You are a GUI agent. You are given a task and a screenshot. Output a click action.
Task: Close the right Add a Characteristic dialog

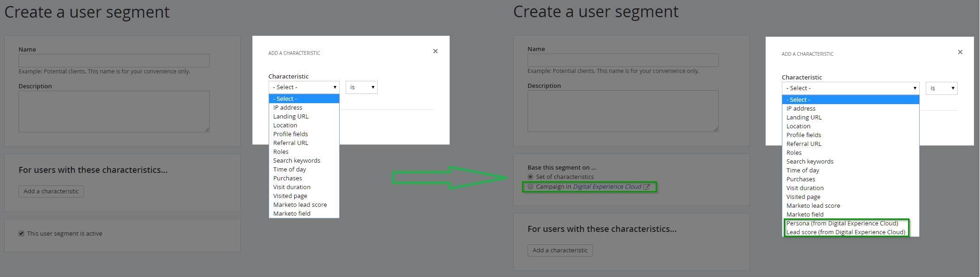pos(960,52)
